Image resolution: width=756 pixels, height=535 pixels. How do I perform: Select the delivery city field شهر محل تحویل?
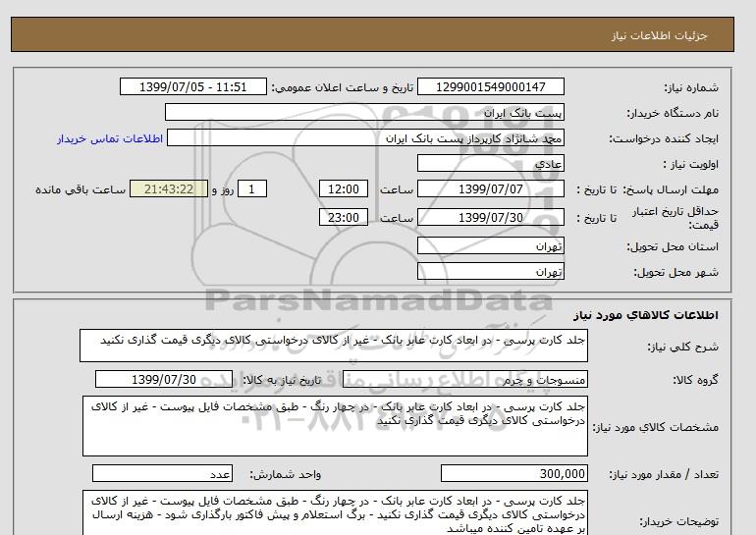[x=492, y=270]
